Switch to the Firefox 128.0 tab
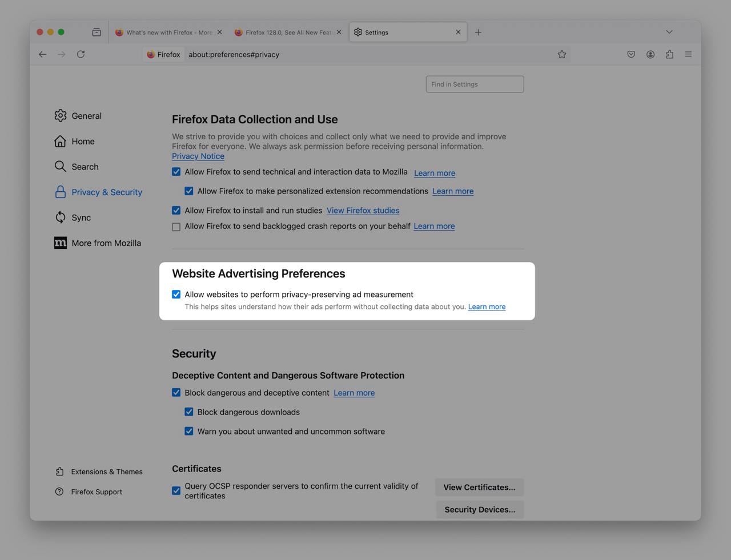Image resolution: width=731 pixels, height=560 pixels. coord(288,32)
